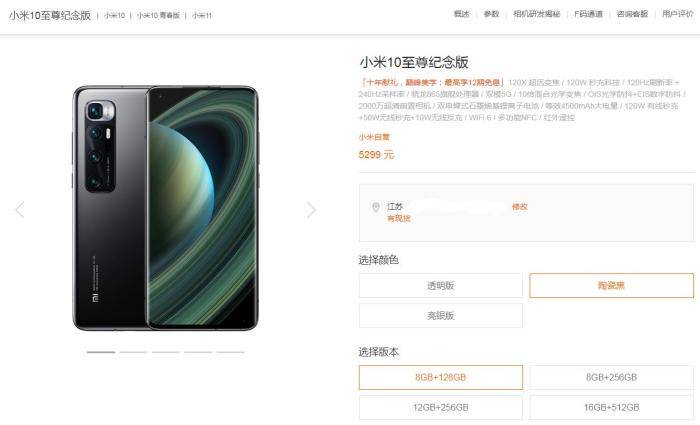Select the 陶瓷黑 color option
This screenshot has width=700, height=425.
(x=612, y=285)
